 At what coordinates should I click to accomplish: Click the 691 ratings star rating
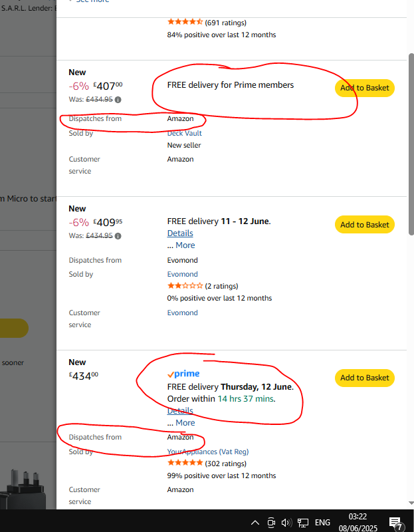coord(185,22)
